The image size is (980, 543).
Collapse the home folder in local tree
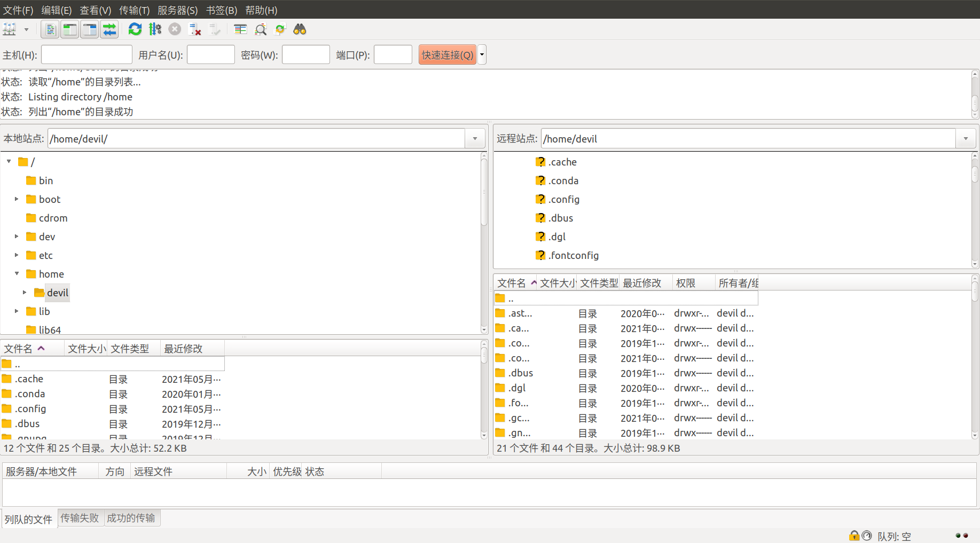tap(17, 273)
